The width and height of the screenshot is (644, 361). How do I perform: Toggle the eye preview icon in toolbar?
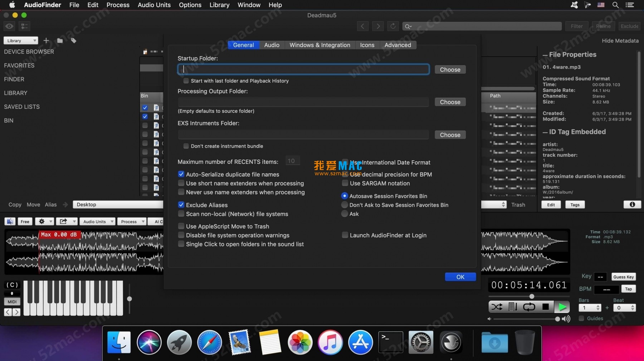[9, 26]
